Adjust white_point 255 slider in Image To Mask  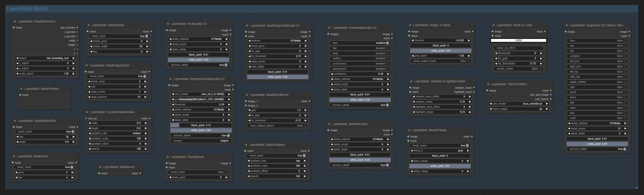[441, 51]
